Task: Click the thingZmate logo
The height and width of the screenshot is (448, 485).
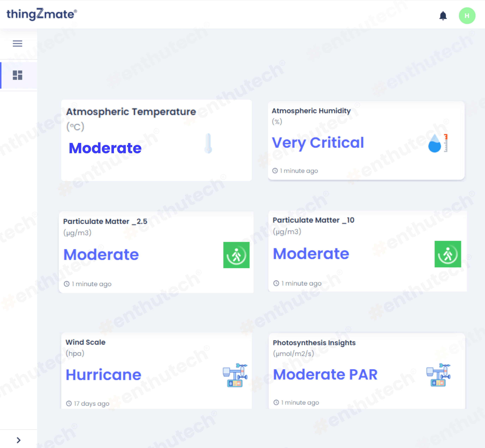Action: (x=42, y=14)
